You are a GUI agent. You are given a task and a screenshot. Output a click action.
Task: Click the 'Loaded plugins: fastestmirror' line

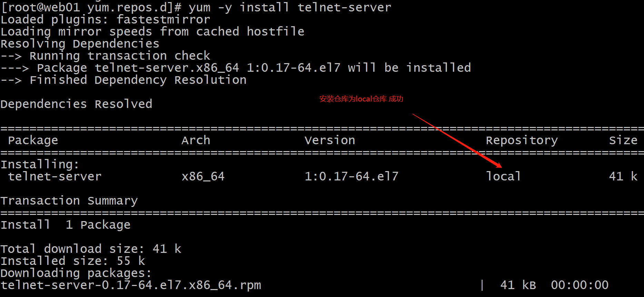coord(105,20)
